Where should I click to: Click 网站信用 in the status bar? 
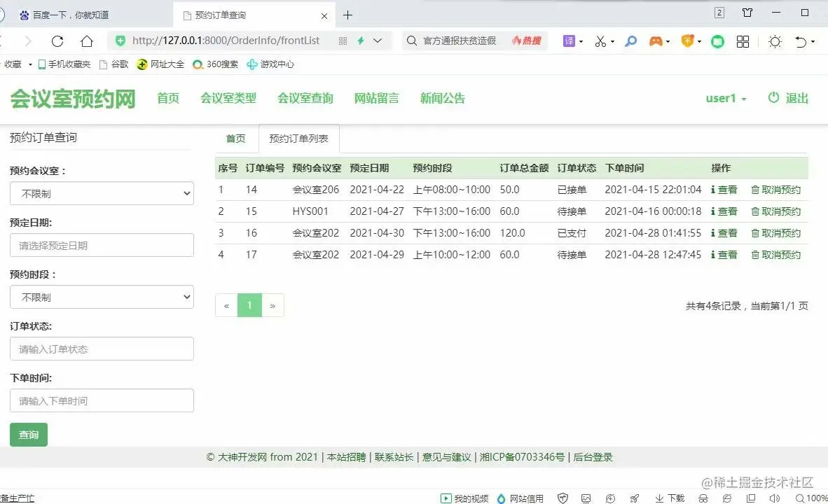520,498
